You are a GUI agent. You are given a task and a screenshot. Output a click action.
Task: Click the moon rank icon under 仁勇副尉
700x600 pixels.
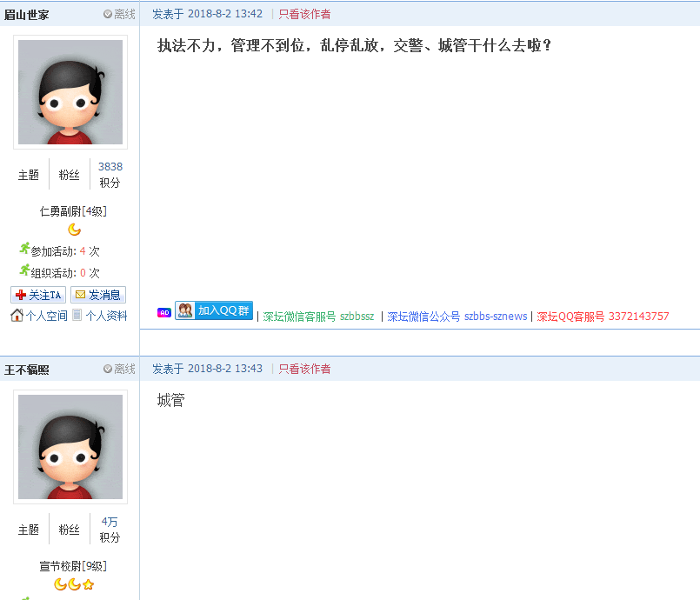tap(75, 230)
